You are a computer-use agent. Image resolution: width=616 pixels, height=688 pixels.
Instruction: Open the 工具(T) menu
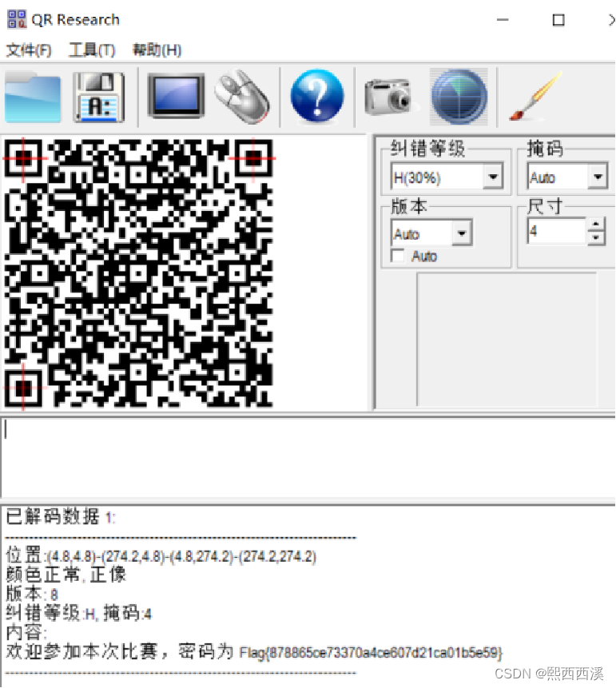(92, 50)
